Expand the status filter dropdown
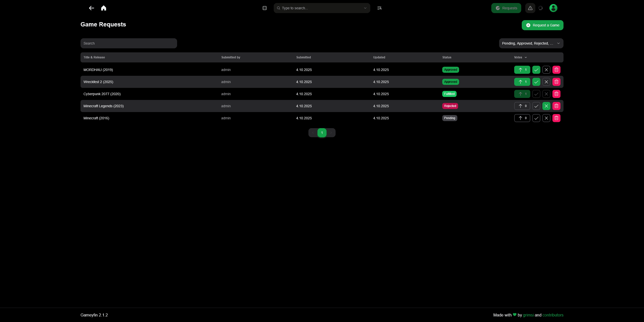This screenshot has width=644, height=322. pos(531,43)
